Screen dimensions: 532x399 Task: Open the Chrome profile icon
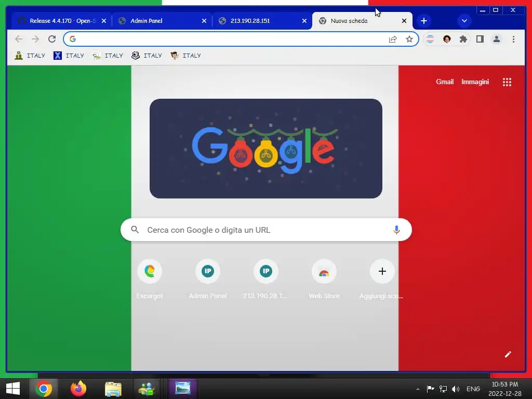point(497,39)
